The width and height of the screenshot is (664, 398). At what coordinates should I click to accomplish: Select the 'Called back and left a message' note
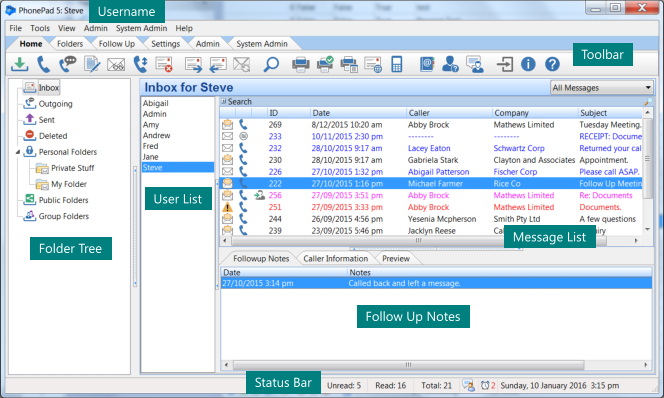pyautogui.click(x=436, y=283)
